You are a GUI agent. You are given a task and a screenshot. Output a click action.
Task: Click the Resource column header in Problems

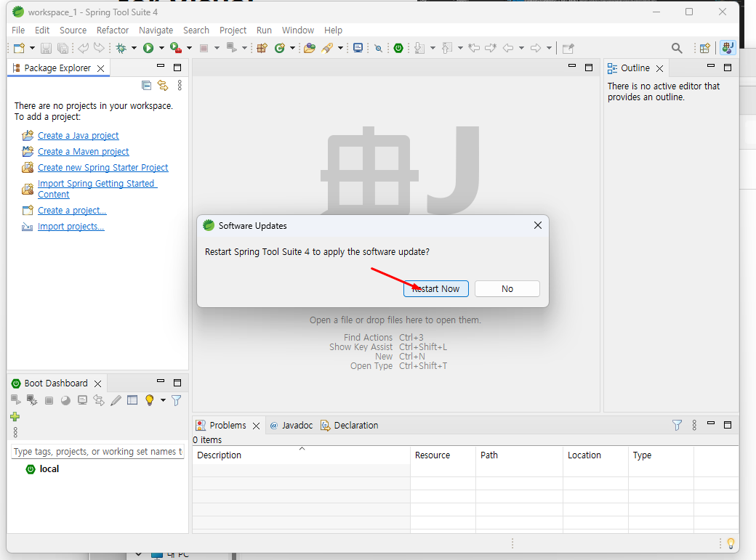click(x=443, y=455)
